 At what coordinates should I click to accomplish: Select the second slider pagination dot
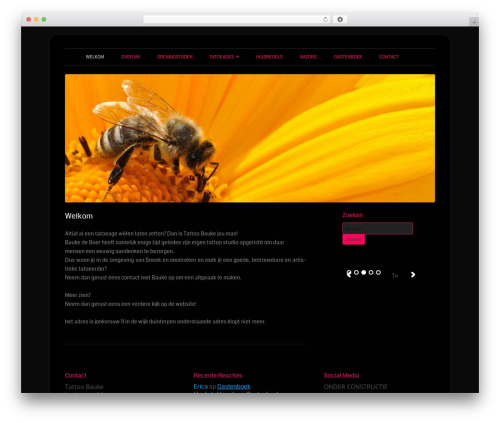[x=356, y=272]
